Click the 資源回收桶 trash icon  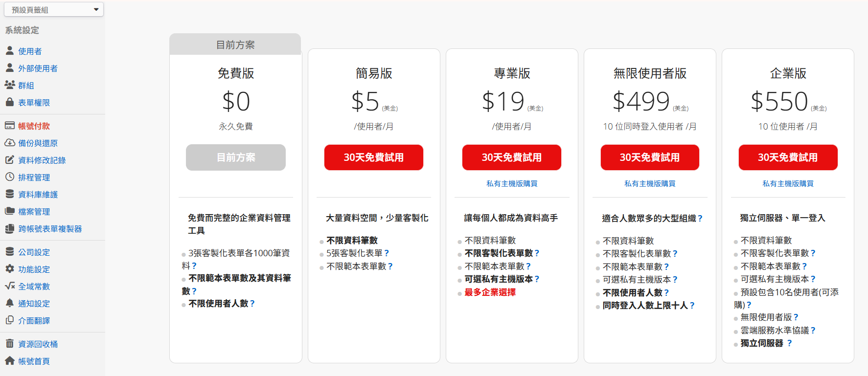tap(10, 344)
